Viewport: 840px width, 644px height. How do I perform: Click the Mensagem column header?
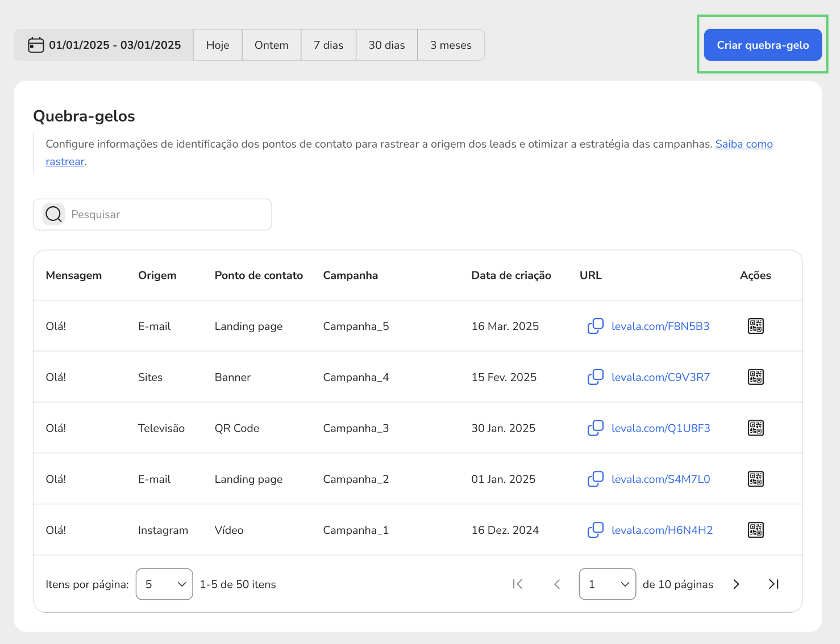coord(74,275)
